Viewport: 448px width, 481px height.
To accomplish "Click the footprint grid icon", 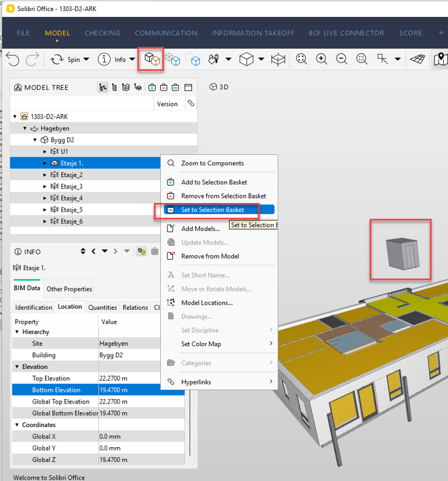I will coord(417,59).
